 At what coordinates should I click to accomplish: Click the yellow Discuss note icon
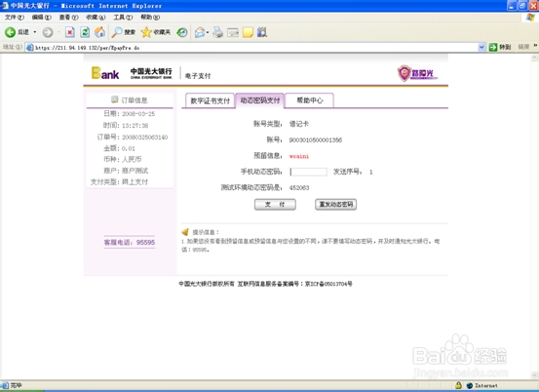[248, 32]
